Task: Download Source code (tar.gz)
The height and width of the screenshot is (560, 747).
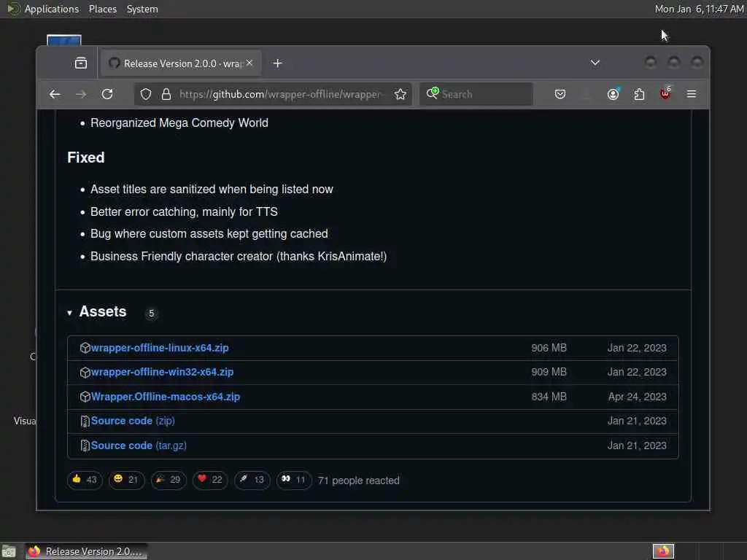Action: coord(139,446)
